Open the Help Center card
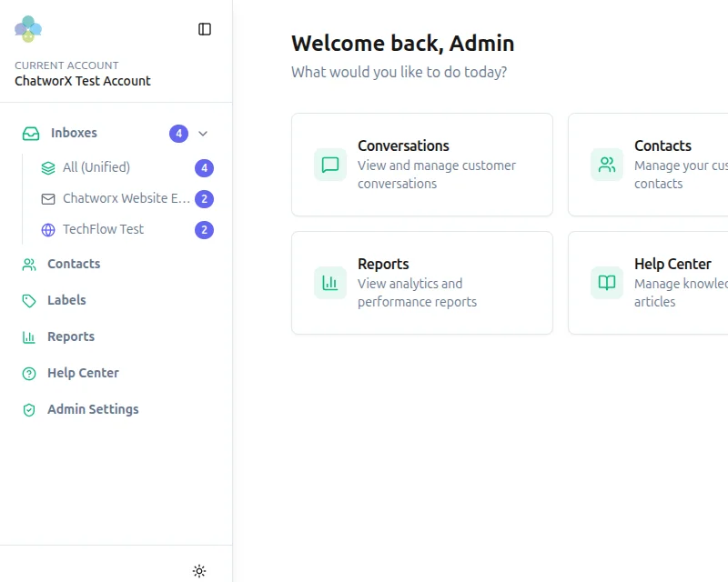728x582 pixels. point(648,283)
